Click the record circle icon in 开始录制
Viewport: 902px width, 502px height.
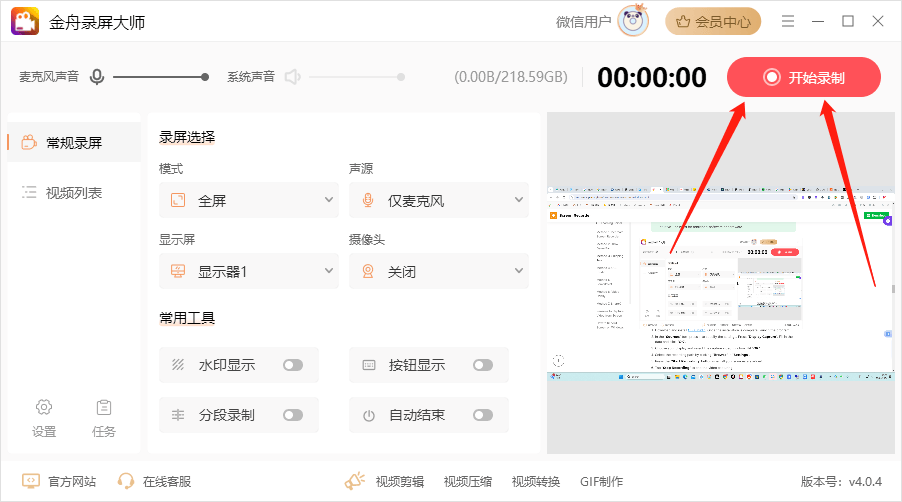tap(771, 77)
